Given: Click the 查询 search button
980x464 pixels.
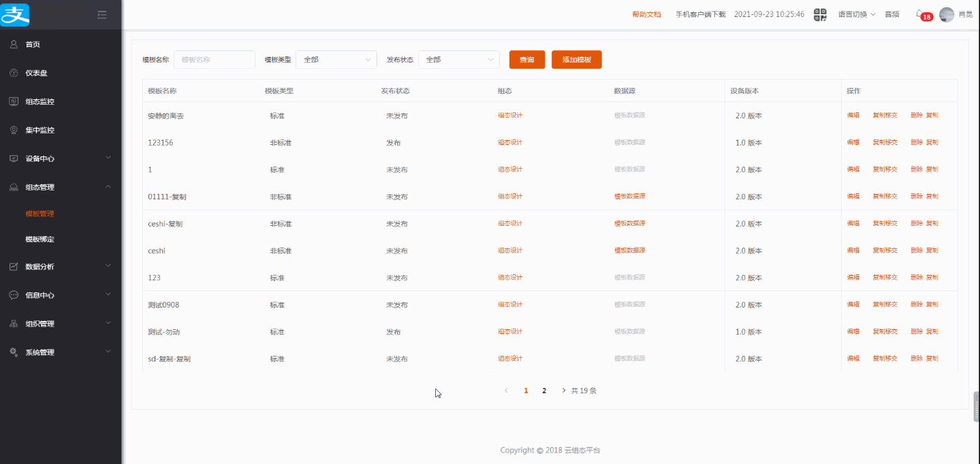Looking at the screenshot, I should point(527,60).
